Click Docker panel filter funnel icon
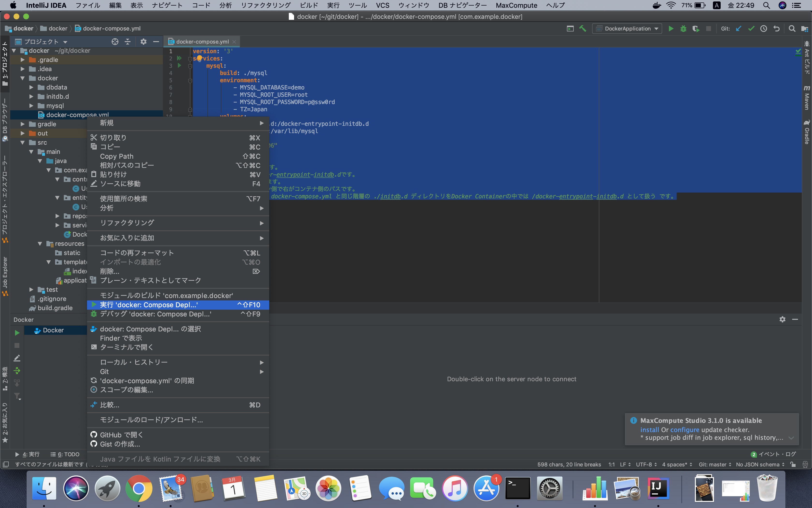Image resolution: width=812 pixels, height=508 pixels. (x=17, y=396)
